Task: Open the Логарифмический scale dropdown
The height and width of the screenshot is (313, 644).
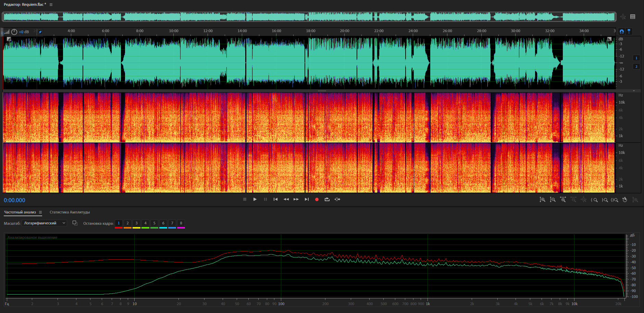Action: pyautogui.click(x=44, y=223)
